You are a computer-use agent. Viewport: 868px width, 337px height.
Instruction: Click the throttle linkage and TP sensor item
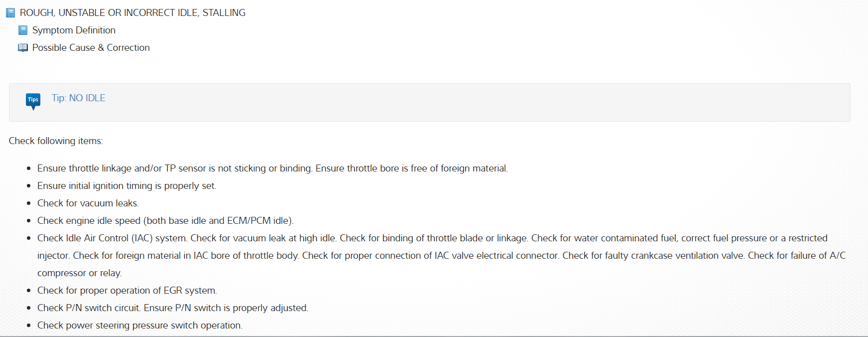coord(272,168)
